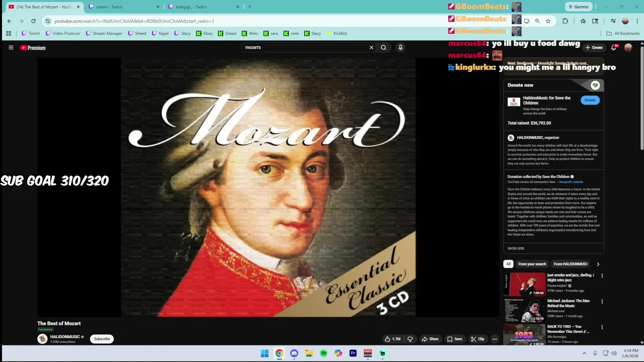644x362 pixels.
Task: Select the 'All' filter chip
Action: pos(508,264)
